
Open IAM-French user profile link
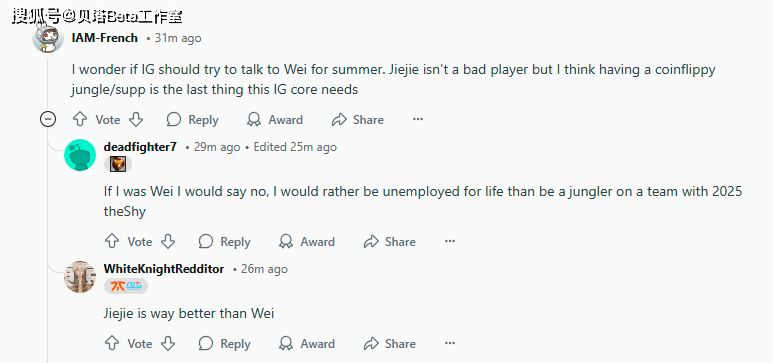pos(105,38)
